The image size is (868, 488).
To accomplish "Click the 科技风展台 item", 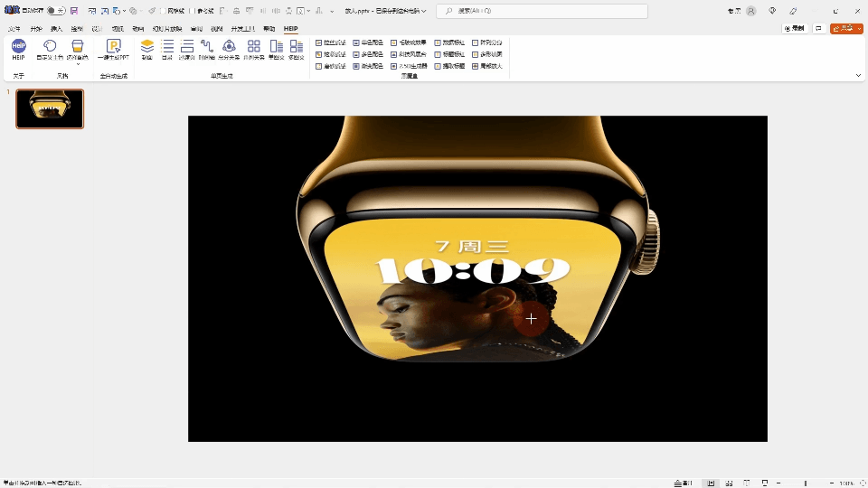I will (x=409, y=54).
